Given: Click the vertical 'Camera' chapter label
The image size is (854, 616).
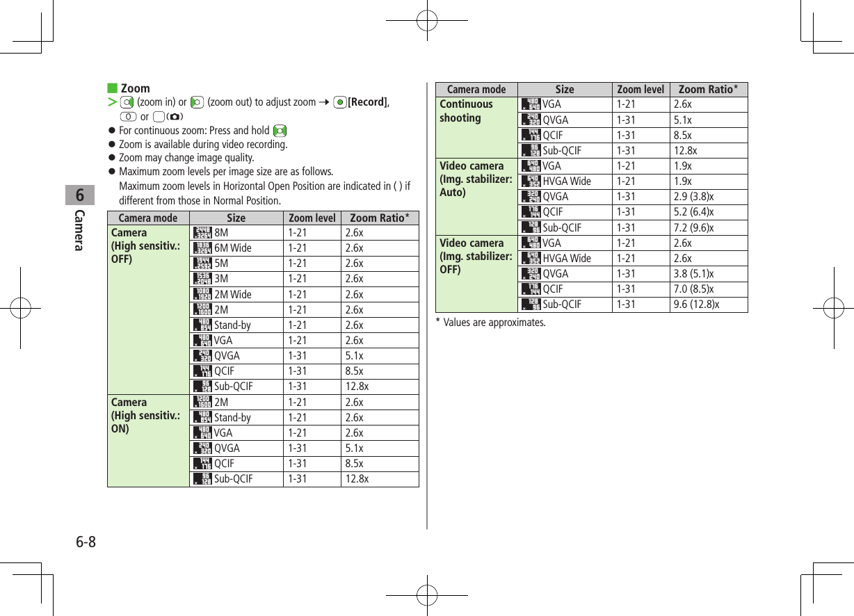Looking at the screenshot, I should tap(79, 229).
